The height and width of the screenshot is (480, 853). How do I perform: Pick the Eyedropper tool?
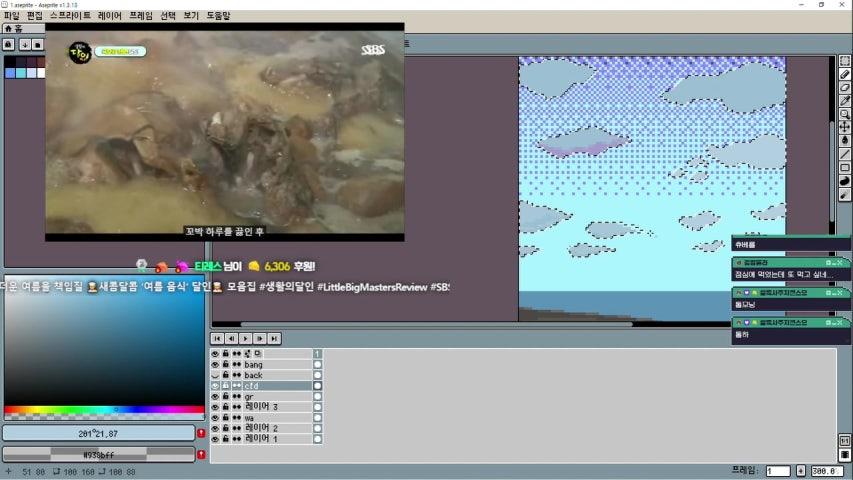844,101
